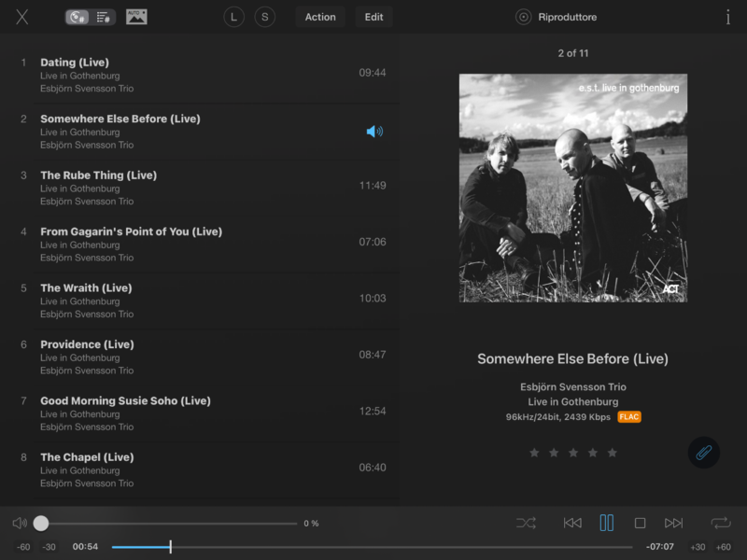Open the Action menu
This screenshot has height=560, width=747.
(x=320, y=17)
